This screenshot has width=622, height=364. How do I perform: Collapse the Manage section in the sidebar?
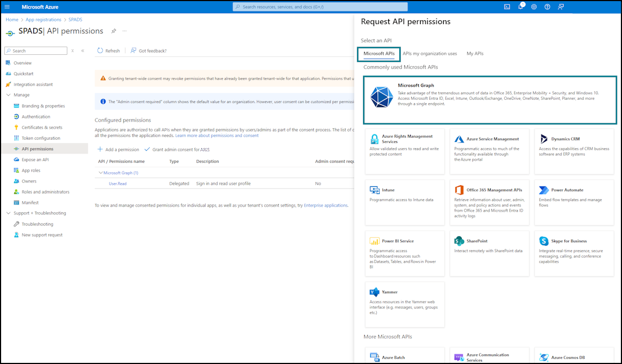8,95
